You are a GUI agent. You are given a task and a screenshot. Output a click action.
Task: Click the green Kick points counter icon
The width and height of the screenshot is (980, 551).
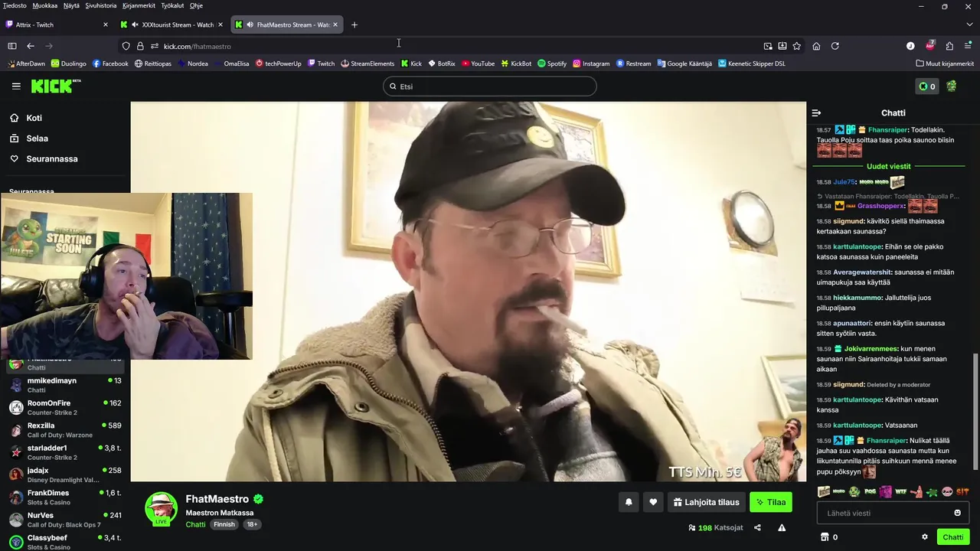click(x=926, y=86)
